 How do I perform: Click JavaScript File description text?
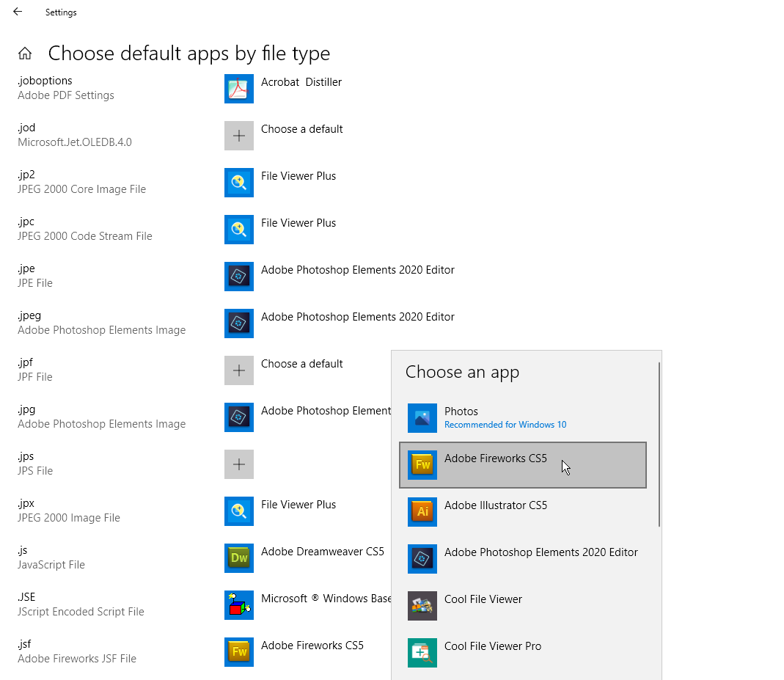pyautogui.click(x=51, y=565)
